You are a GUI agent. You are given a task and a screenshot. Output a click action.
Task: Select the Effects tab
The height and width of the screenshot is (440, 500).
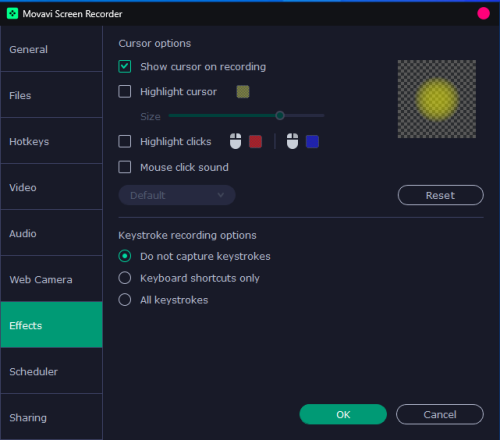pos(51,325)
